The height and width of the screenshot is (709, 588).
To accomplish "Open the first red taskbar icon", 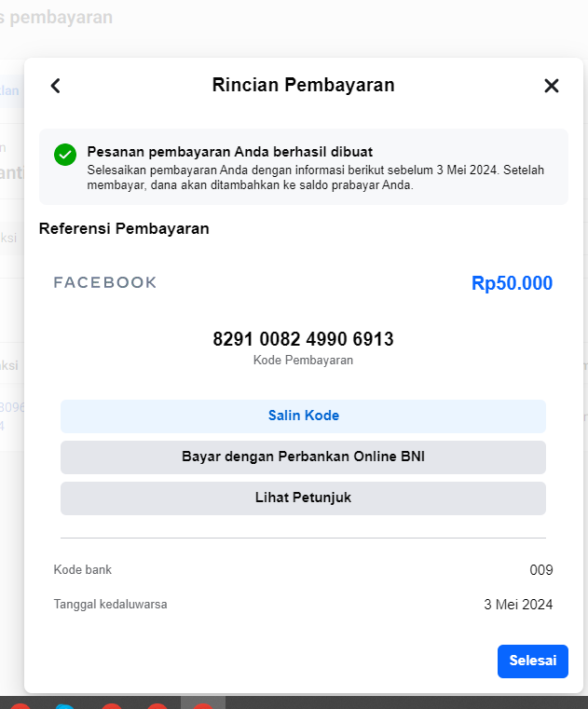I will pos(20,706).
